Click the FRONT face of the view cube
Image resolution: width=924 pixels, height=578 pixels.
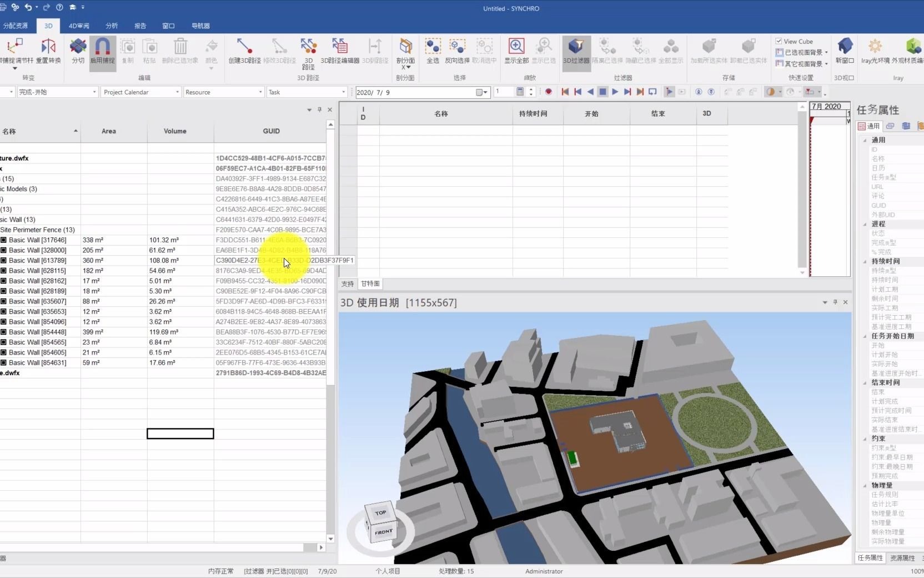coord(384,532)
